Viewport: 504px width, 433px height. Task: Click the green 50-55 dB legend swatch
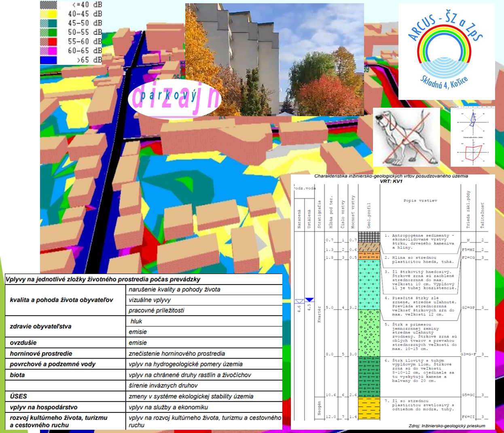[49, 32]
